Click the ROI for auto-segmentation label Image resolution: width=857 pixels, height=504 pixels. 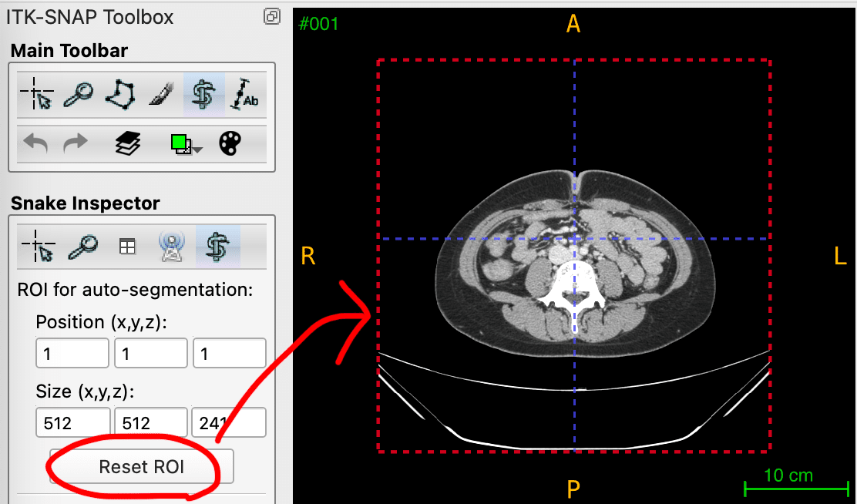pyautogui.click(x=135, y=290)
